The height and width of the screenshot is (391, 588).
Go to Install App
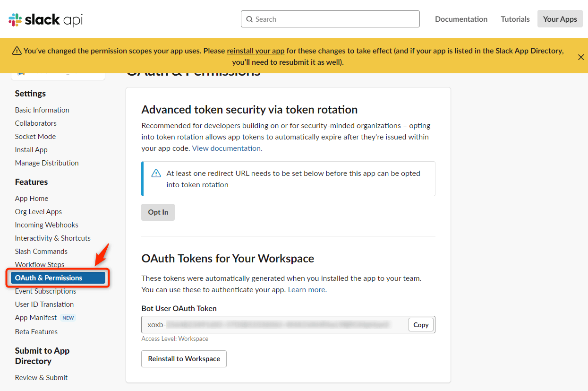[31, 149]
